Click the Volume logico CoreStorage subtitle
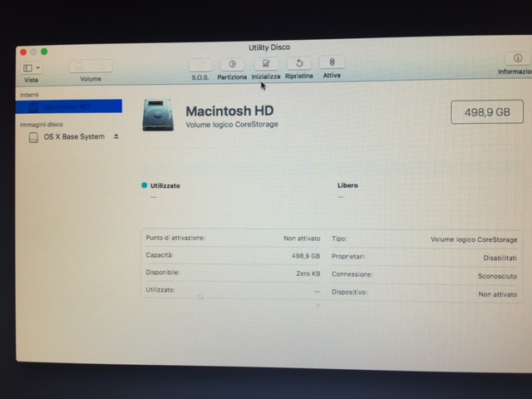The width and height of the screenshot is (532, 399). click(x=232, y=125)
